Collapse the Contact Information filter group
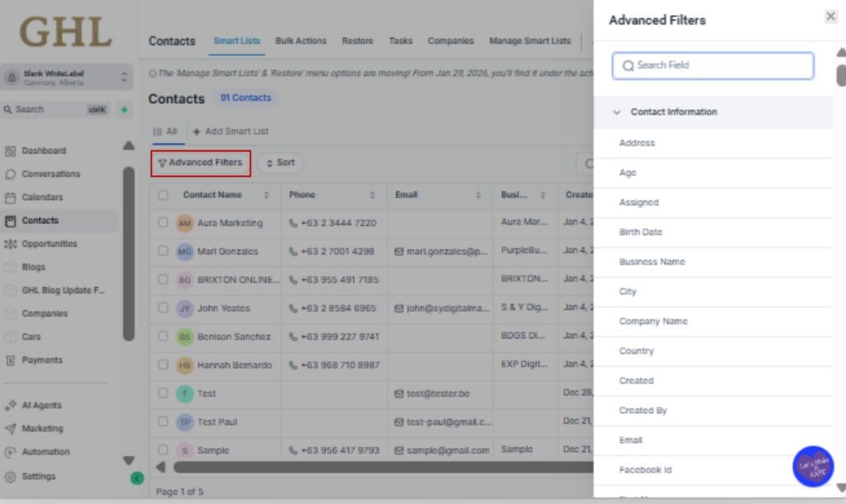The image size is (846, 504). (x=616, y=112)
